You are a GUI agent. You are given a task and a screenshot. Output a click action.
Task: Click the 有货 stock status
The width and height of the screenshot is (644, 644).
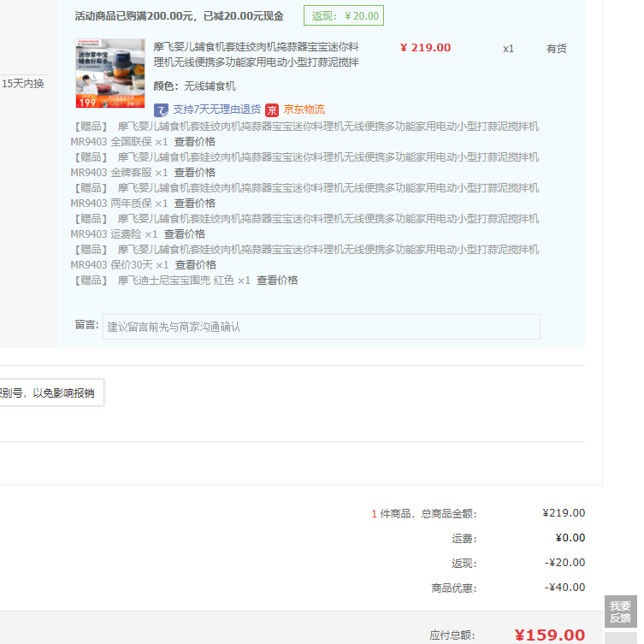coord(556,49)
